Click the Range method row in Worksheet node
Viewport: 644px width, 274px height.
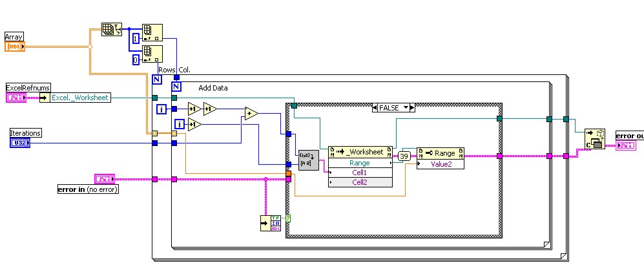[x=360, y=163]
